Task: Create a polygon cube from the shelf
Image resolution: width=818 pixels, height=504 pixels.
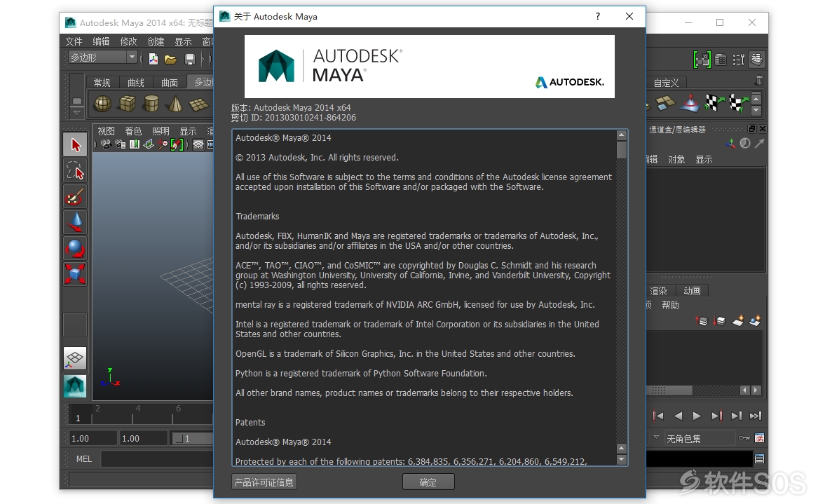Action: coord(127,103)
